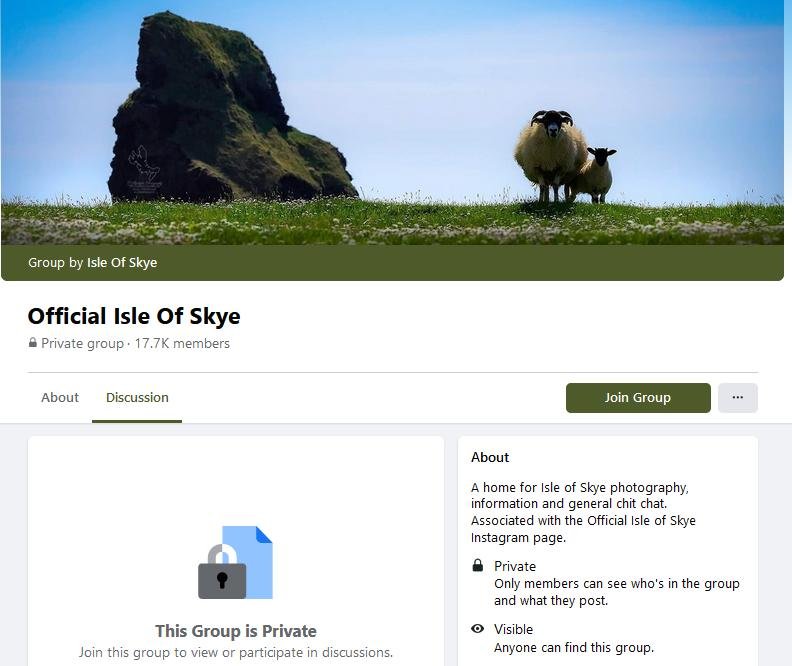Click the Join Group button
The image size is (792, 666).
[637, 398]
